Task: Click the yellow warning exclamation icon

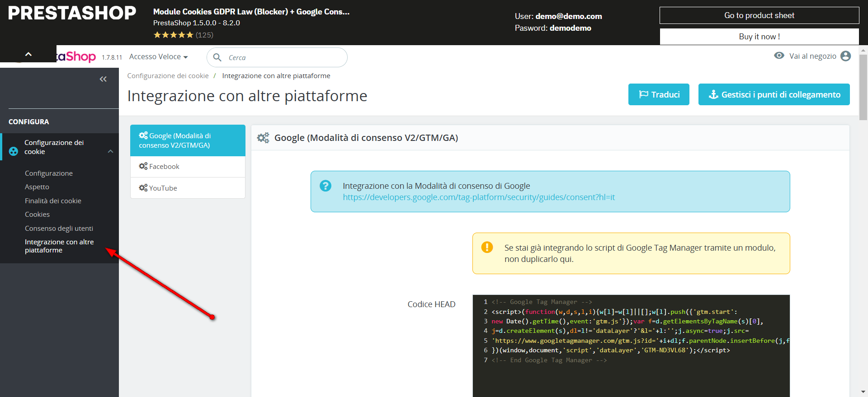Action: coord(487,247)
